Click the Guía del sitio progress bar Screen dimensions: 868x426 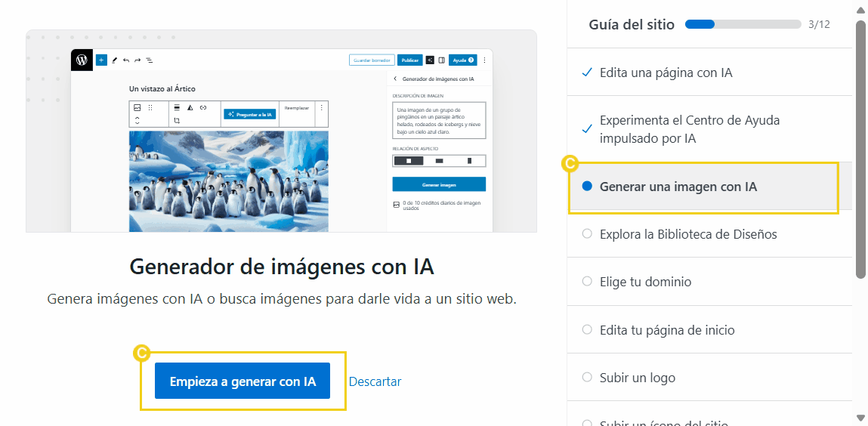point(743,24)
